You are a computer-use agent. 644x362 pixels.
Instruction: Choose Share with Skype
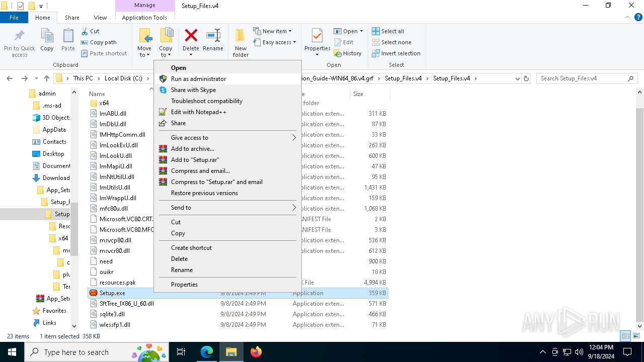pos(227,90)
